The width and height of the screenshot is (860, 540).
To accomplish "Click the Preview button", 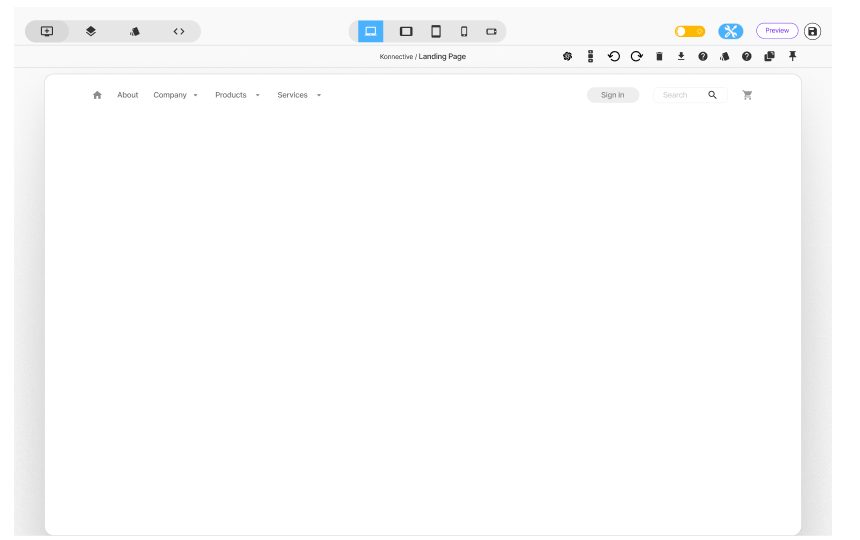I will tap(777, 31).
